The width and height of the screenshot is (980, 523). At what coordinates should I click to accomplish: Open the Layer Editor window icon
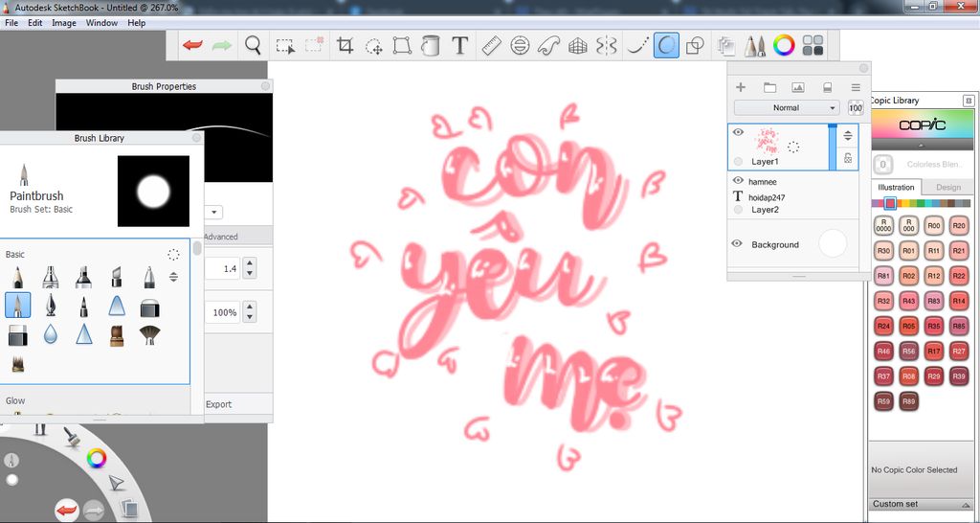point(726,46)
